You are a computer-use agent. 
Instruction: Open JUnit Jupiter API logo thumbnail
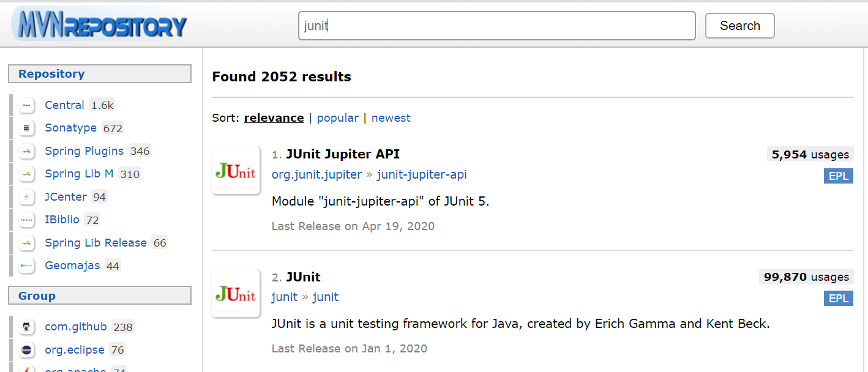236,171
